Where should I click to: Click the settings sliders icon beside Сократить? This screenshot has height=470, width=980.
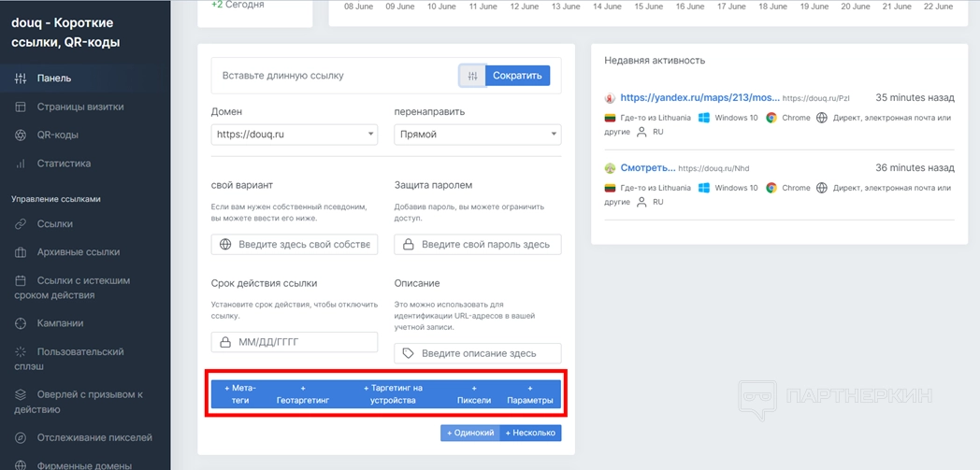click(x=472, y=76)
